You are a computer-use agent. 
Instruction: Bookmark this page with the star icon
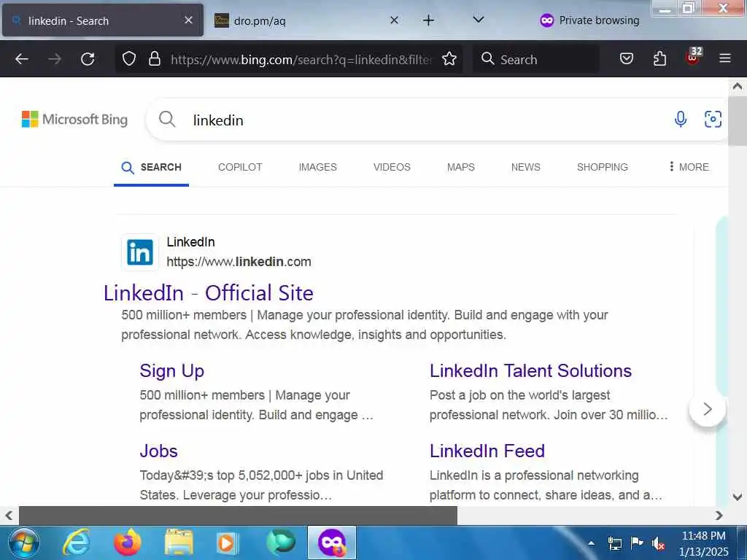coord(449,59)
